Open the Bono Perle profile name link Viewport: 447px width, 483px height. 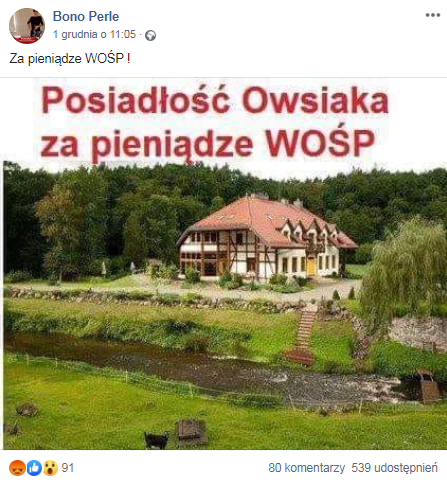[x=86, y=16]
